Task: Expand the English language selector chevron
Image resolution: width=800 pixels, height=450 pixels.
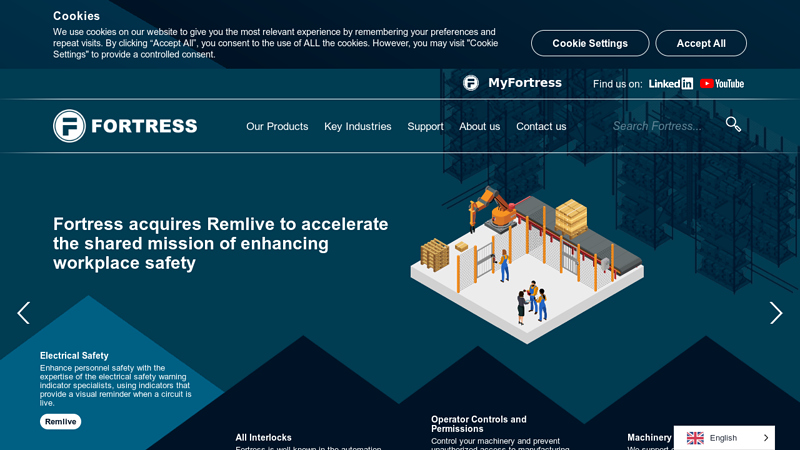Action: tap(765, 438)
